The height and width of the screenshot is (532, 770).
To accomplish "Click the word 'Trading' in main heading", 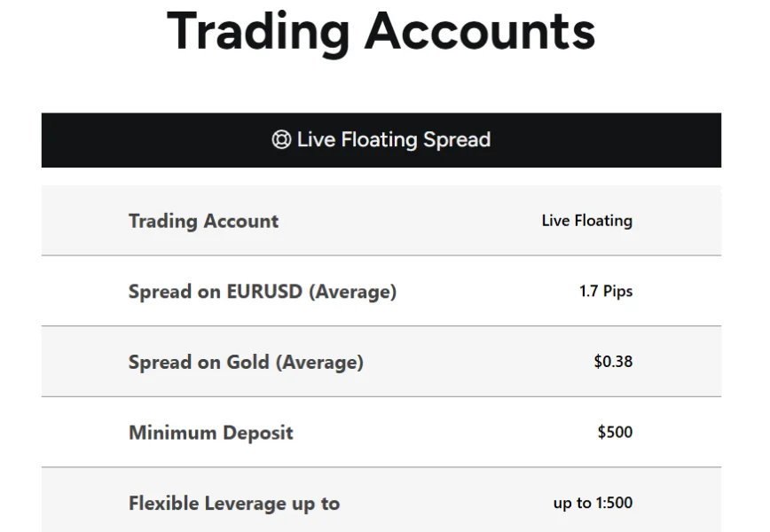I will pos(258,30).
